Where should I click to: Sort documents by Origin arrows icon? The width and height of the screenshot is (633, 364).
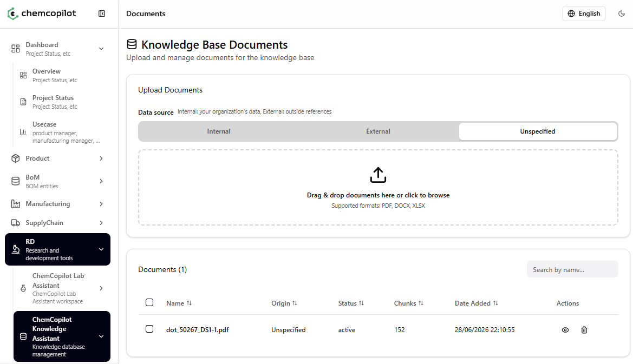click(x=295, y=303)
